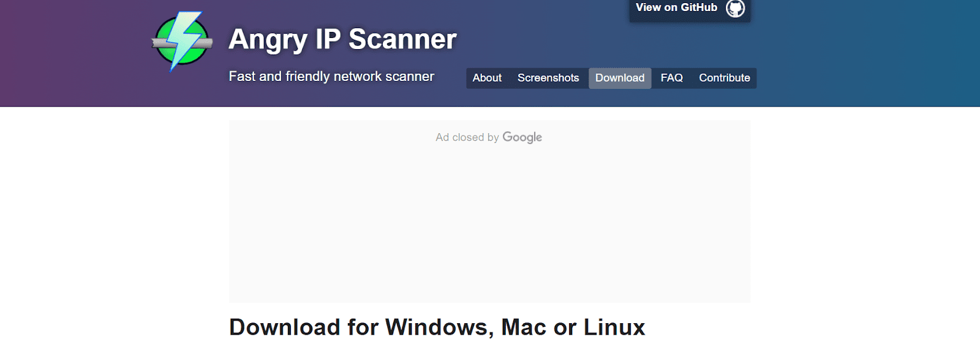This screenshot has height=344, width=980.
Task: Select the Download navigation tab
Action: tap(620, 78)
